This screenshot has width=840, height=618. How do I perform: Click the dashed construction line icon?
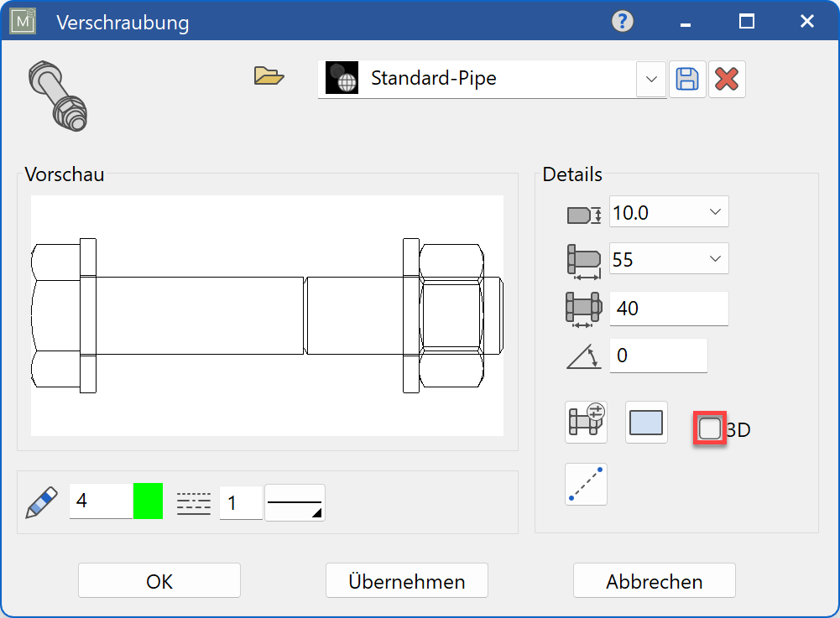click(x=585, y=485)
